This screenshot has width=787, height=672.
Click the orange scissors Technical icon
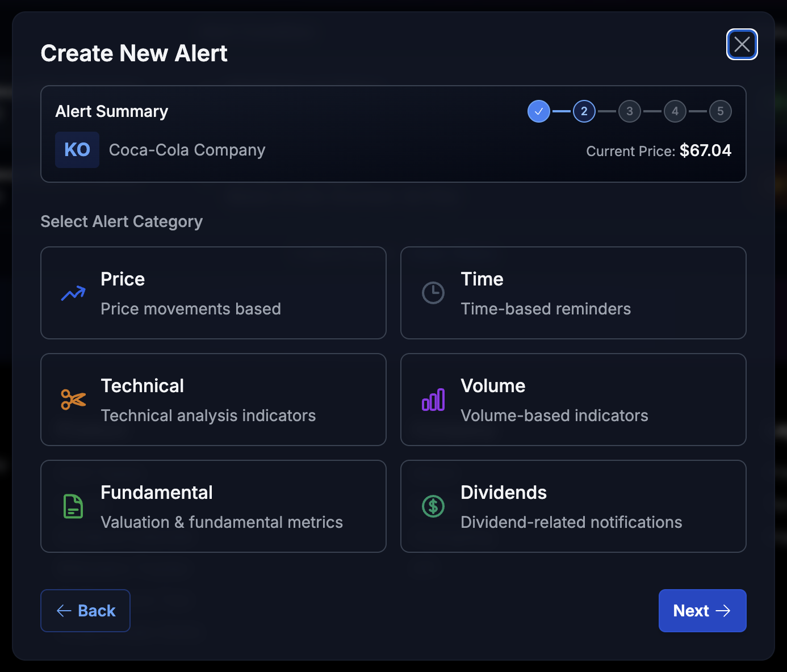coord(73,400)
